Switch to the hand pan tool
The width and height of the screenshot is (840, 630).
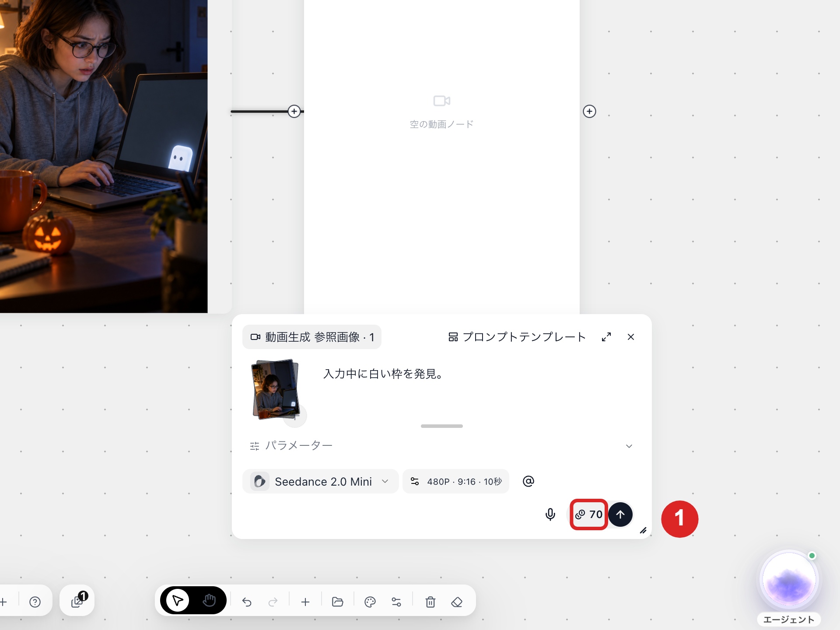click(209, 600)
